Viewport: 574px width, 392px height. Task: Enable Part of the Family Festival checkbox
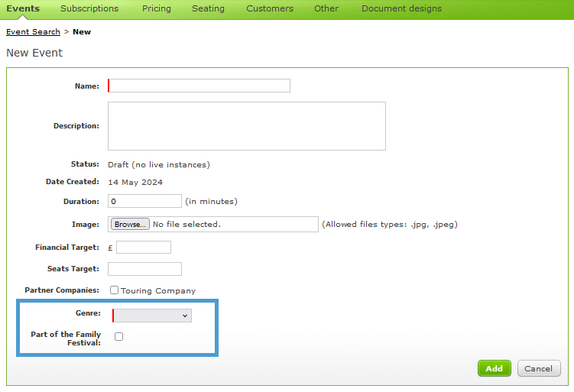click(118, 337)
